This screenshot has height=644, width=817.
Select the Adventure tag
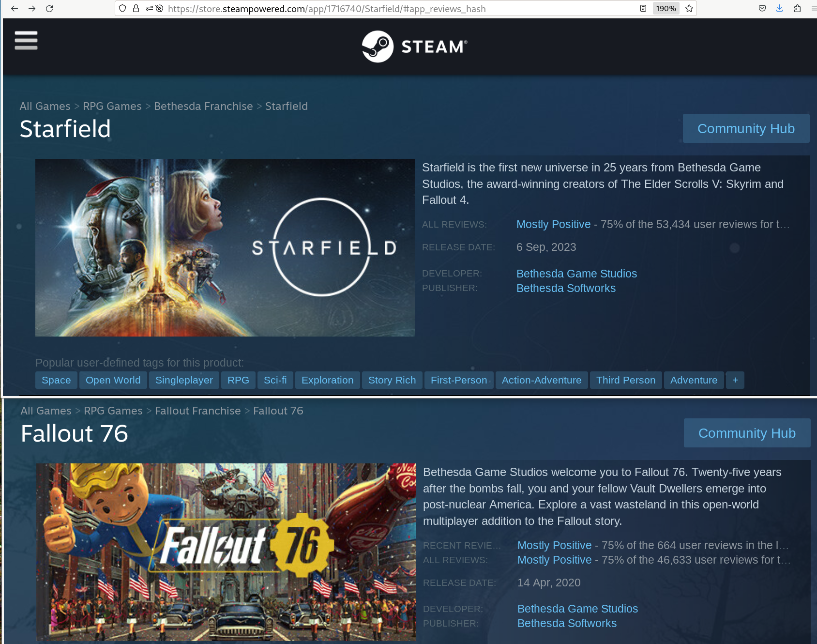pyautogui.click(x=694, y=380)
